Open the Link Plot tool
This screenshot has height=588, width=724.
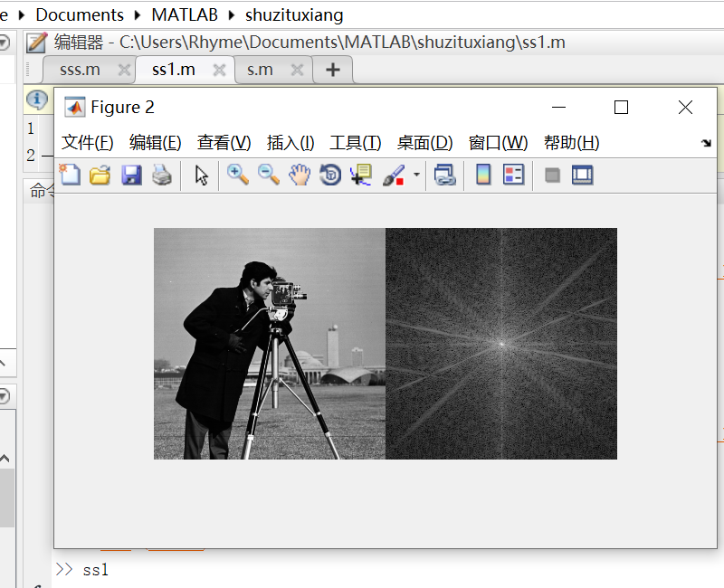click(x=444, y=175)
